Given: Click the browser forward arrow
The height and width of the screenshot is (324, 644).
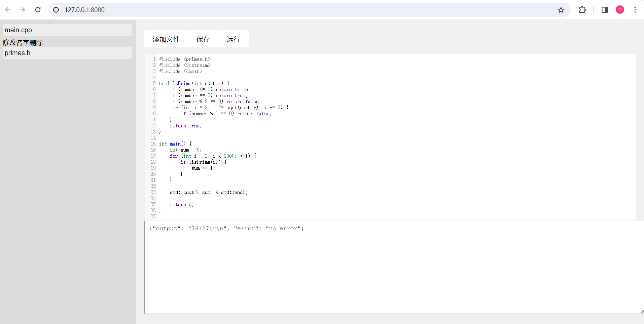Looking at the screenshot, I should click(x=23, y=10).
